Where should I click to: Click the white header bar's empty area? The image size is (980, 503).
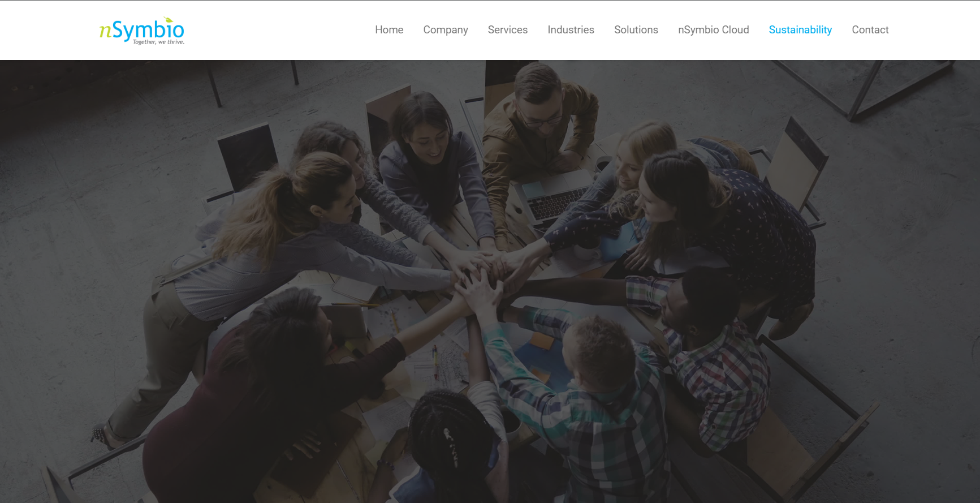pyautogui.click(x=271, y=30)
